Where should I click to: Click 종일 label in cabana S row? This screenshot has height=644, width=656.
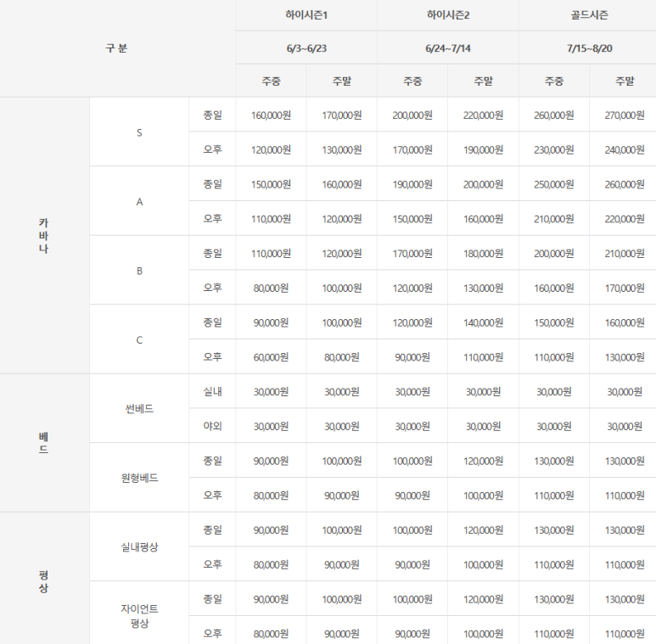212,115
